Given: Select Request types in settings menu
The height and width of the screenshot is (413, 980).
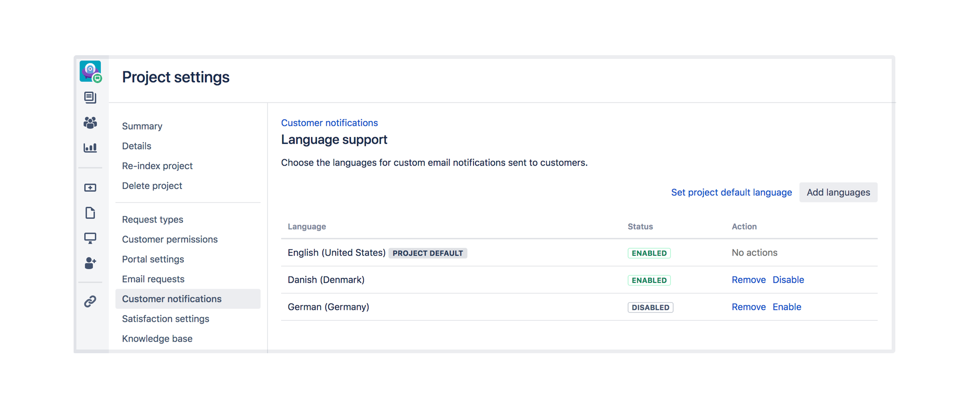Looking at the screenshot, I should pyautogui.click(x=152, y=219).
